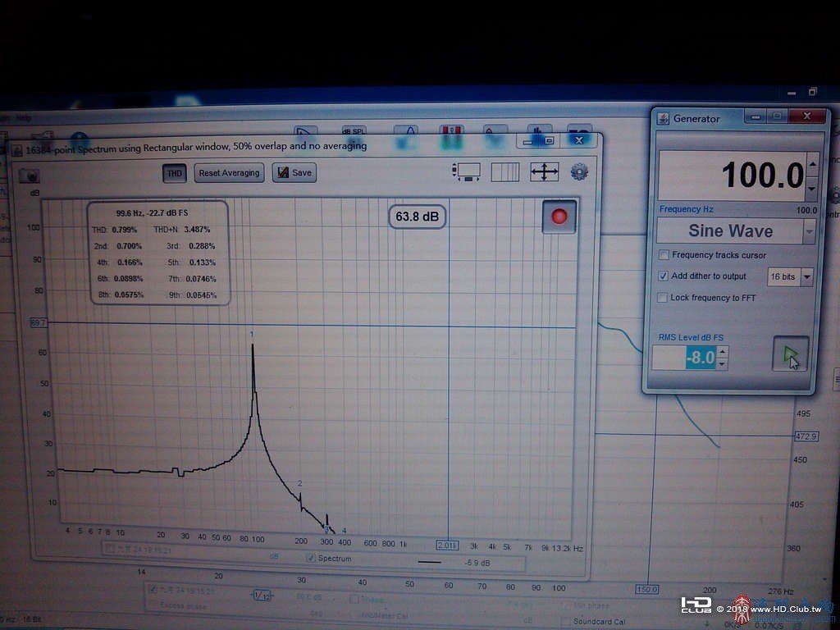This screenshot has height=630, width=840.
Task: Click the floppy disk icon on the Save button
Action: [x=283, y=172]
